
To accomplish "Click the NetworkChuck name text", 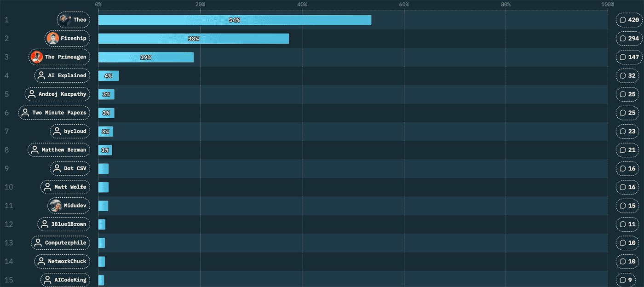I will pyautogui.click(x=67, y=261).
